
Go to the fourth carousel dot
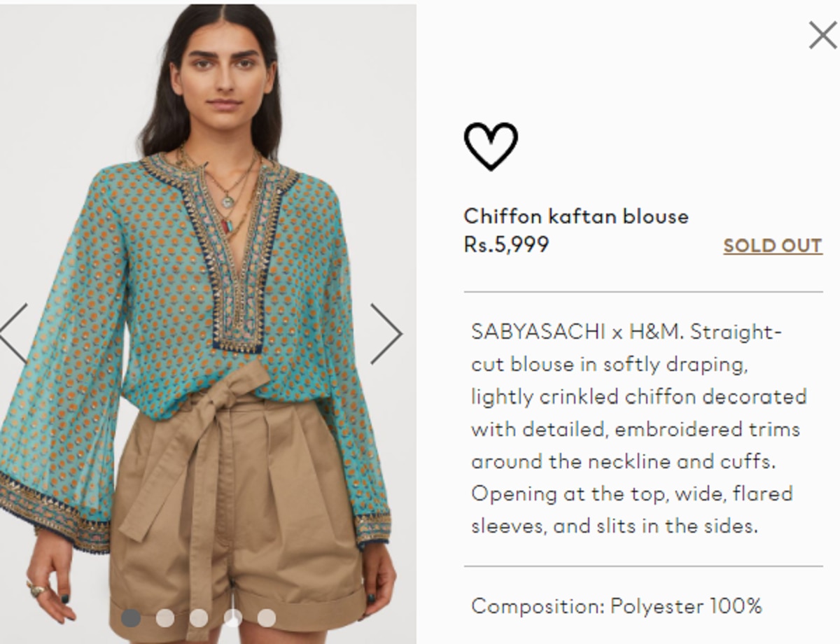(232, 617)
